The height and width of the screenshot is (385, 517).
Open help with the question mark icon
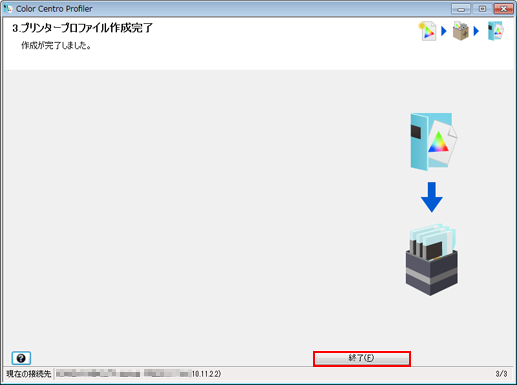pos(21,358)
